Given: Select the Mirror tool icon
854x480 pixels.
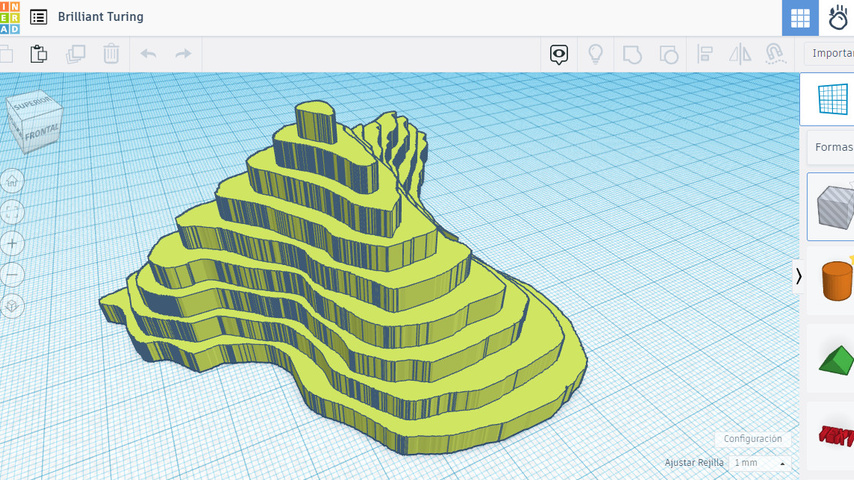Looking at the screenshot, I should coord(740,54).
